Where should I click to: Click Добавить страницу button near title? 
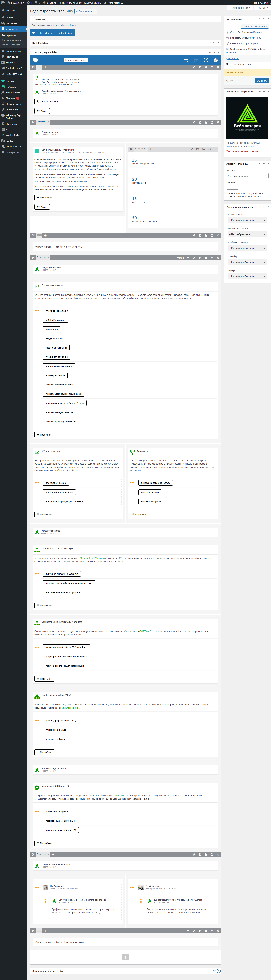tap(86, 11)
